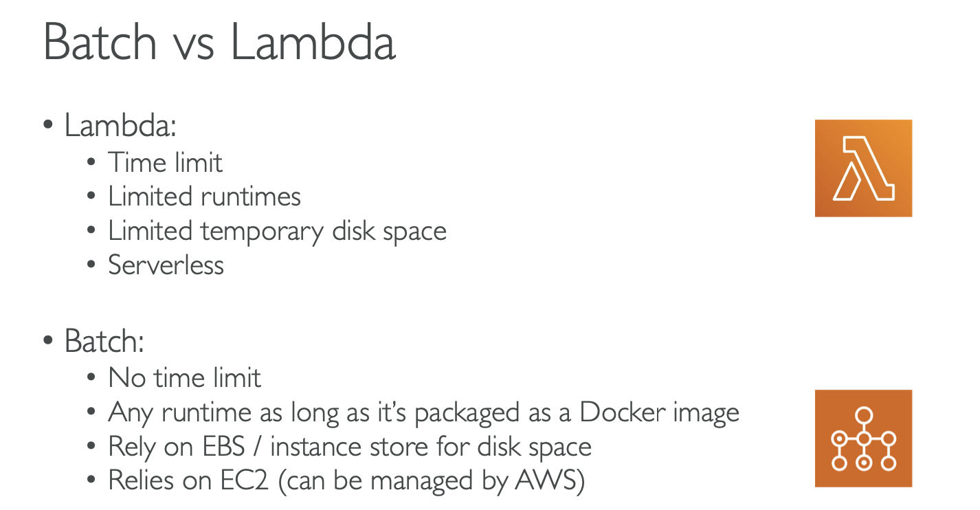The image size is (980, 510).
Task: Click the 'Batch vs Lambda' slide title
Action: point(219,41)
